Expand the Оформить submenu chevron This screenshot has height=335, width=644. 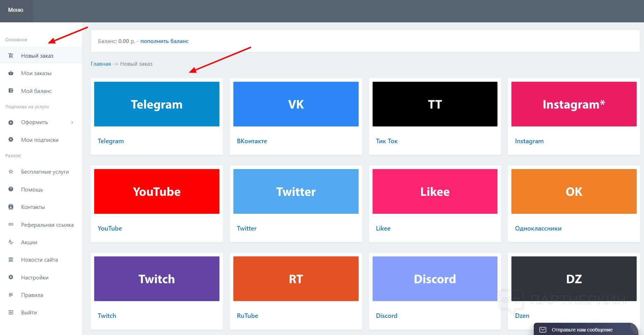[72, 122]
